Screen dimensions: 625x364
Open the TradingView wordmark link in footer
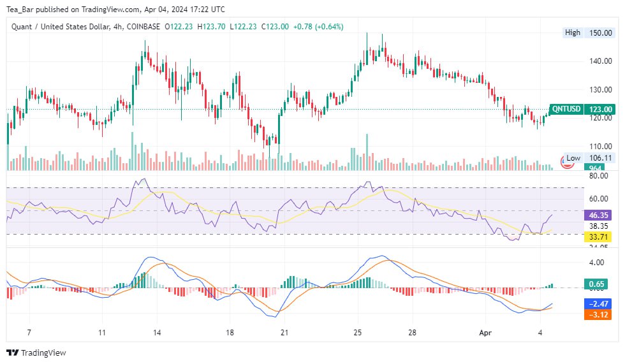43,353
